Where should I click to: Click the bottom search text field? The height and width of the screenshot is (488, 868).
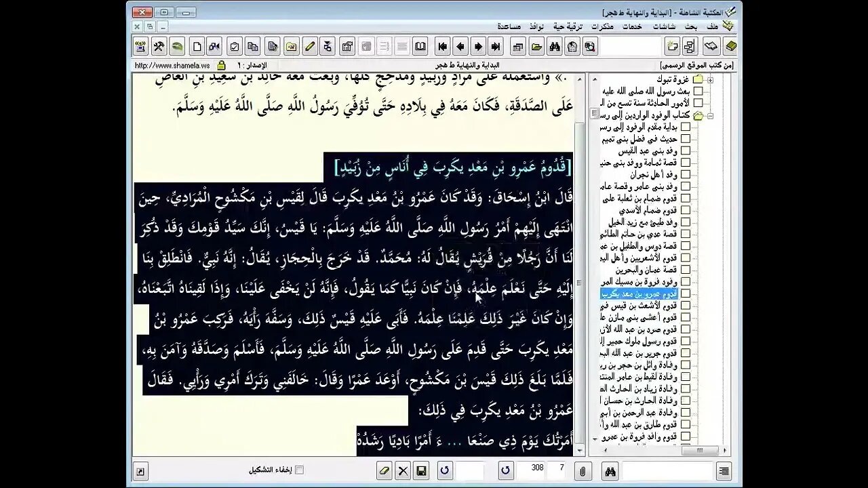tap(667, 471)
